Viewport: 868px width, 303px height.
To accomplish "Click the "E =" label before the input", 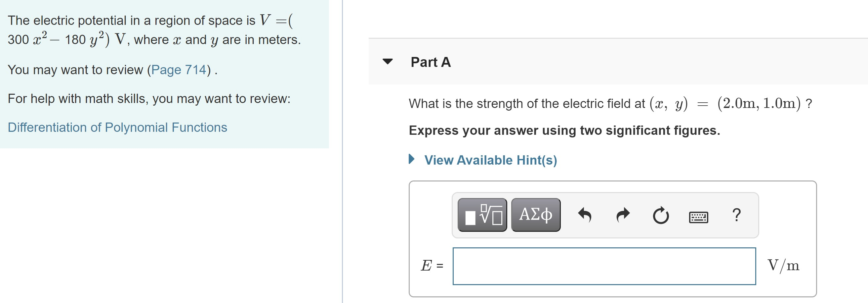I will (x=432, y=266).
